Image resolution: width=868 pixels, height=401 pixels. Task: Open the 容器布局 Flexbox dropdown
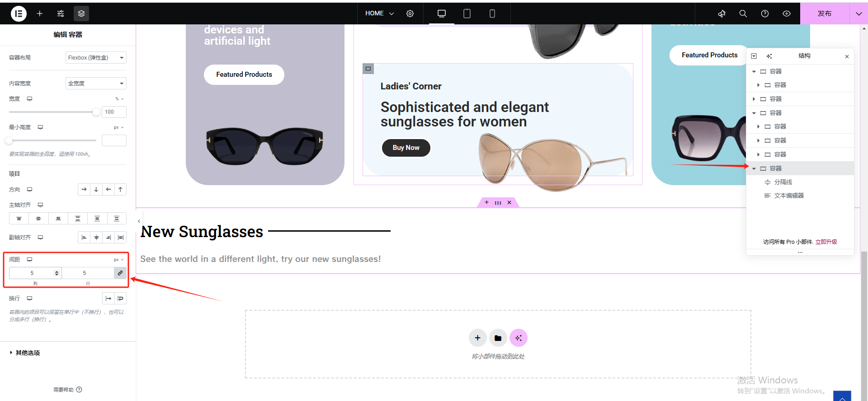(96, 58)
